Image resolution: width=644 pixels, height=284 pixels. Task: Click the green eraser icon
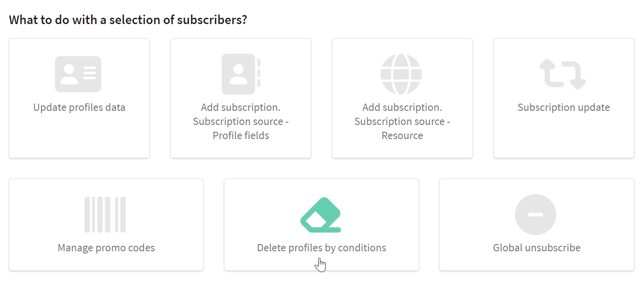click(x=321, y=214)
